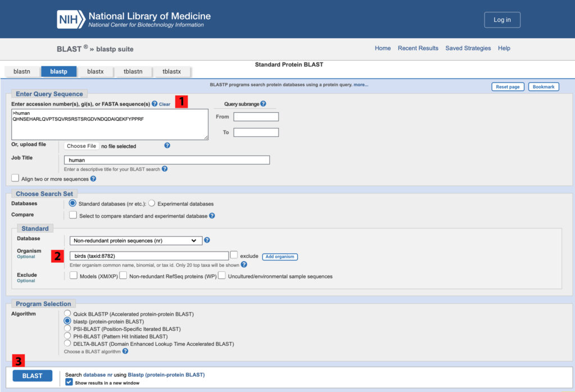Open the Help navigation link
Viewport: 575px width, 392px height.
[504, 48]
